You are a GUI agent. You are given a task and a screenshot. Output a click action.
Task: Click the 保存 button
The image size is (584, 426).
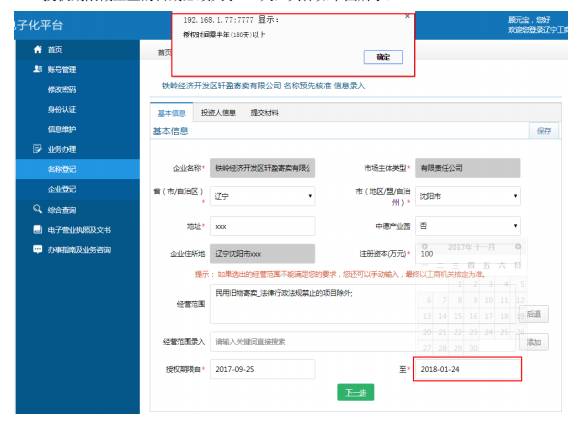[x=544, y=131]
